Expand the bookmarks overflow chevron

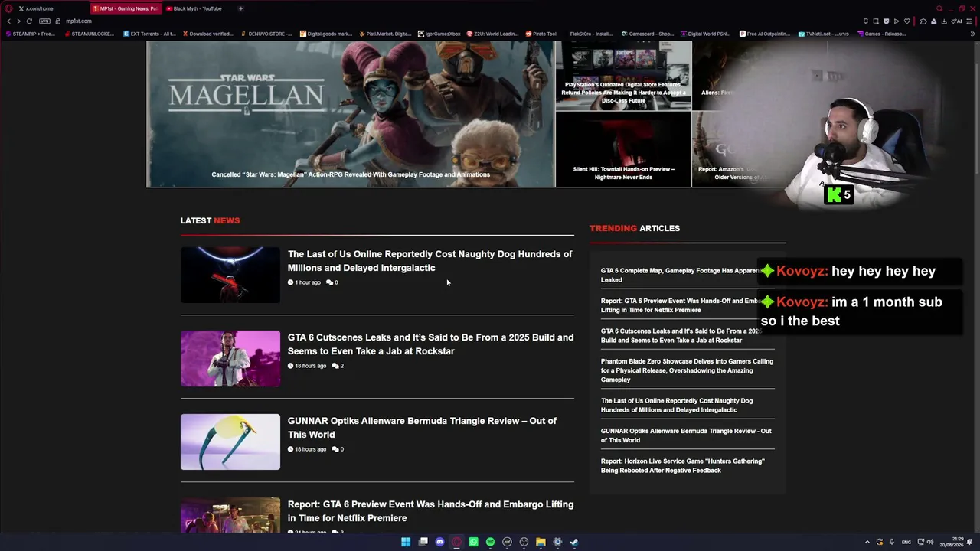pos(973,34)
